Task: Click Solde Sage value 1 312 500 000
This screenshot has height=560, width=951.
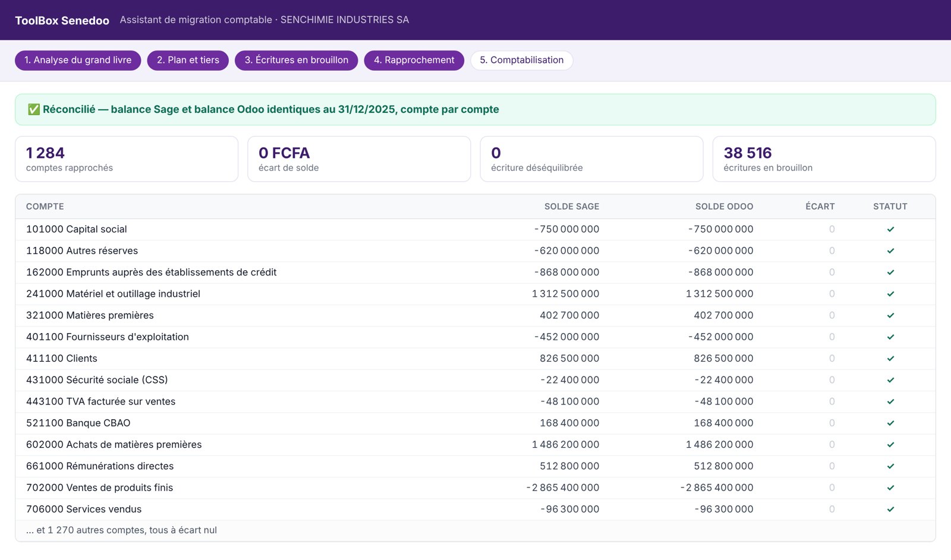Action: (x=565, y=294)
